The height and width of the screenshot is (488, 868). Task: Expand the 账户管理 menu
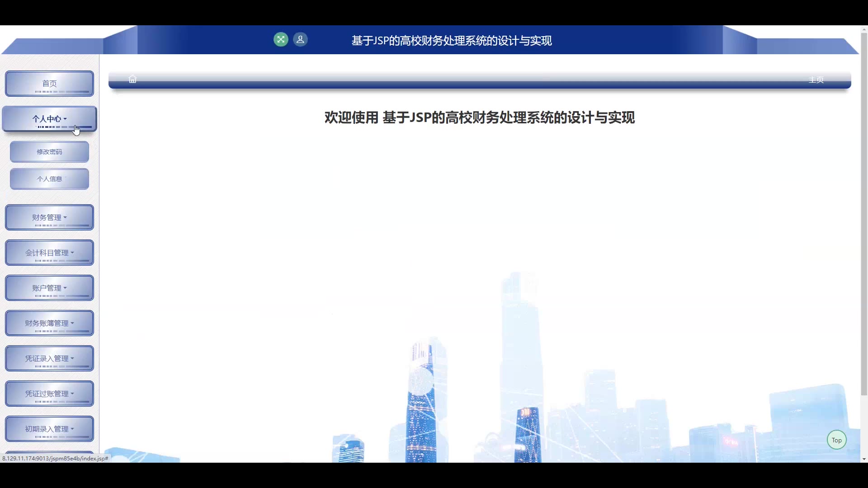pos(50,288)
